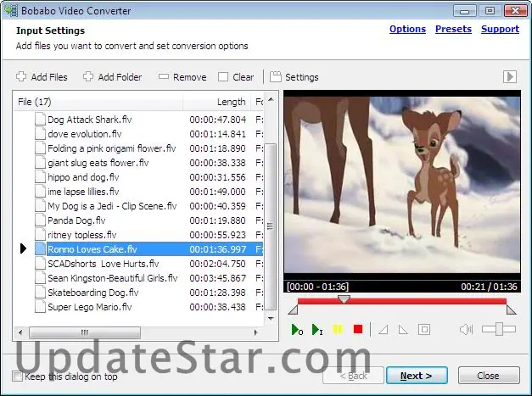Image resolution: width=532 pixels, height=396 pixels.
Task: Click the Clear list toolbar button
Action: 235,77
